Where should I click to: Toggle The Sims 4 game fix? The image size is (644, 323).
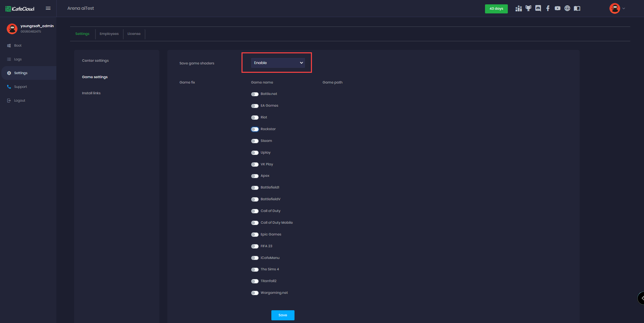pyautogui.click(x=255, y=270)
